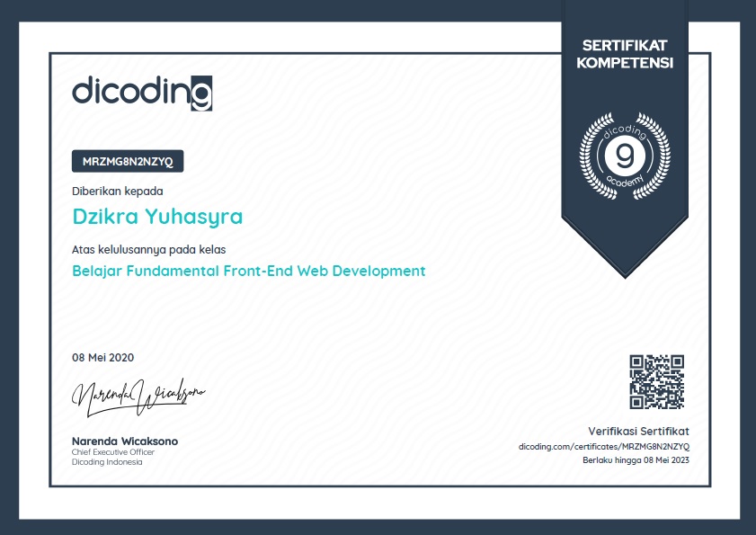Open the dicoding.com/certificates verification link

tap(603, 446)
